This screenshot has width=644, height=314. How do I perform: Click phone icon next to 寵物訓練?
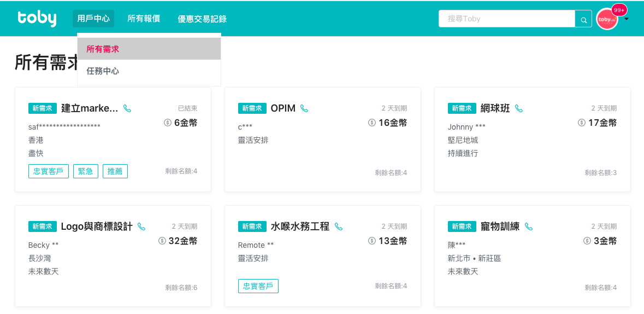pos(529,226)
